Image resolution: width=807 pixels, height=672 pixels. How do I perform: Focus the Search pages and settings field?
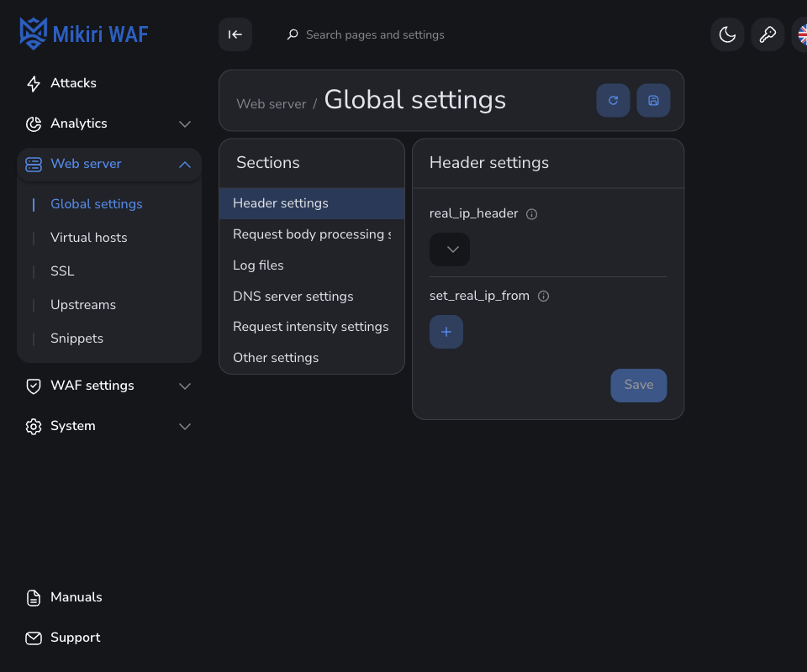(x=375, y=34)
